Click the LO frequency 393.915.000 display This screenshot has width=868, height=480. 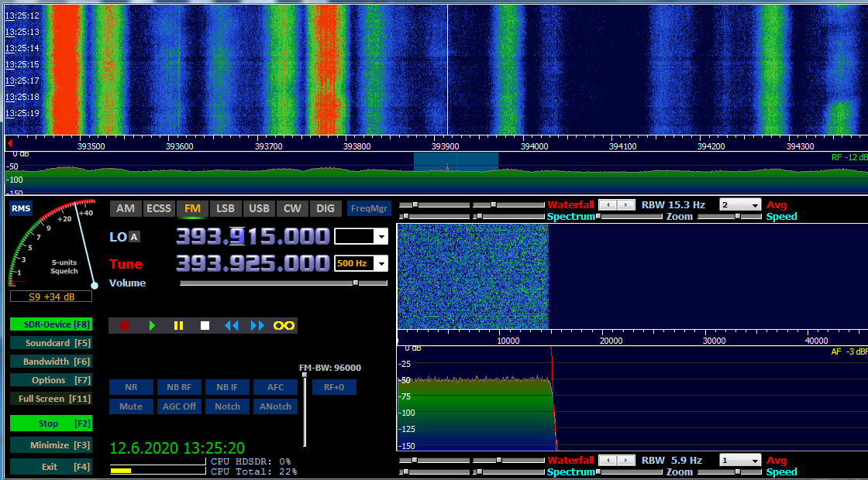253,237
